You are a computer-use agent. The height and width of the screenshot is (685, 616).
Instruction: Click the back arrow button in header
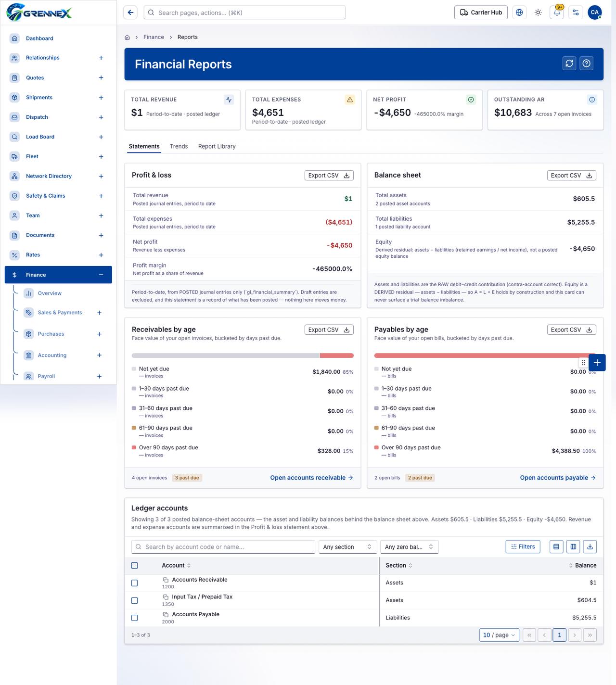pos(130,13)
